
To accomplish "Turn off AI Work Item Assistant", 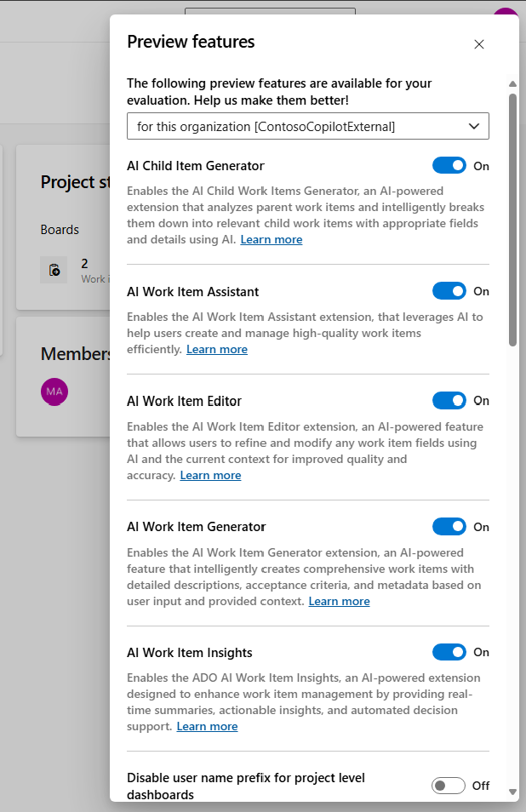I will click(x=449, y=291).
